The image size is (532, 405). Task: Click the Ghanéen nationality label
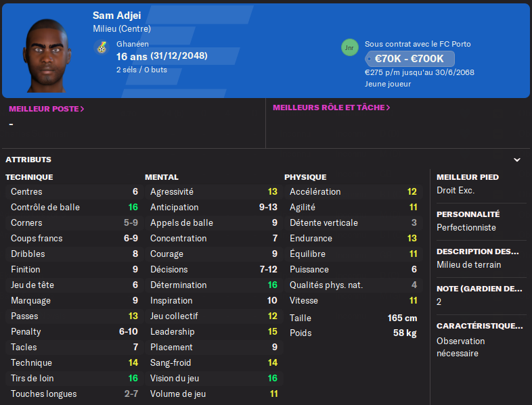132,44
